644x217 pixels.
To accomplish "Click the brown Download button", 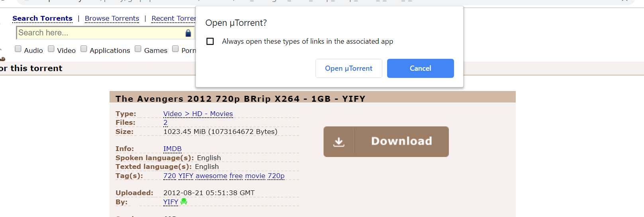I will [x=386, y=141].
